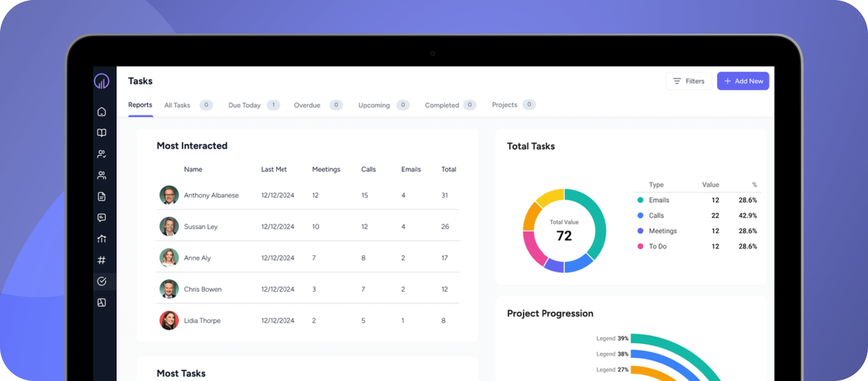This screenshot has height=381, width=868.
Task: Click the app logo in the sidebar
Action: [x=101, y=81]
